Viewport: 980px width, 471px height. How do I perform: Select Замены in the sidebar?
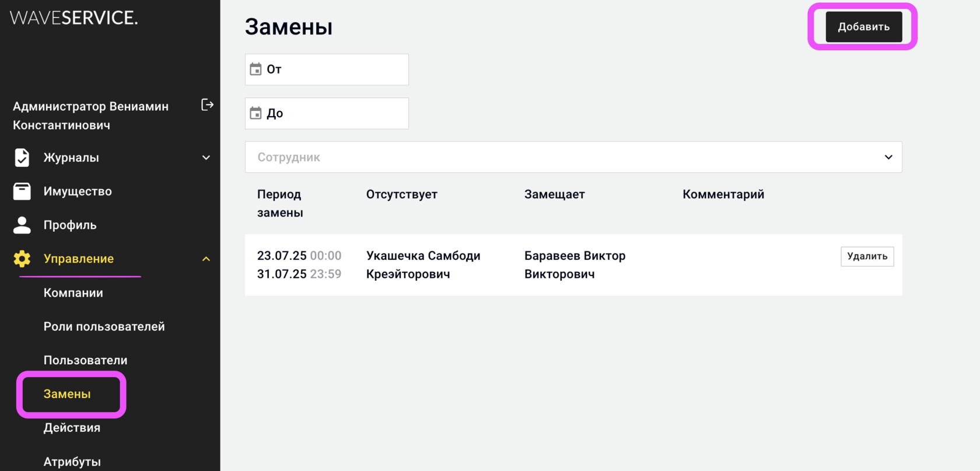pyautogui.click(x=67, y=394)
